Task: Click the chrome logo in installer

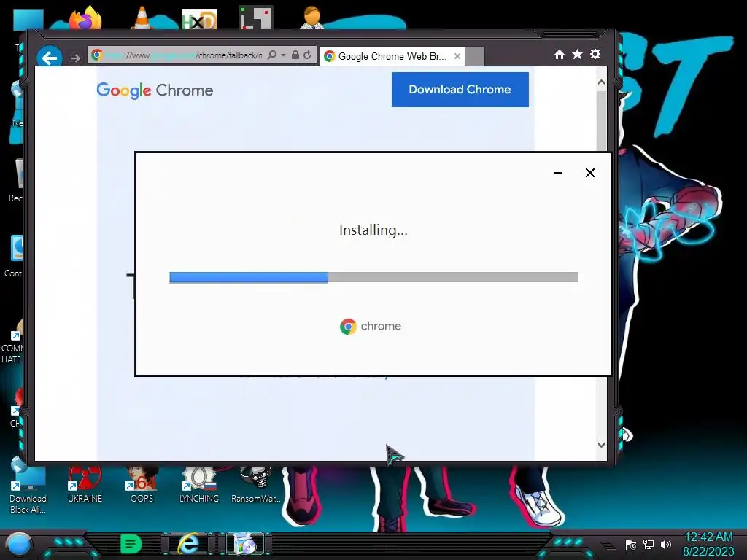Action: click(x=371, y=326)
